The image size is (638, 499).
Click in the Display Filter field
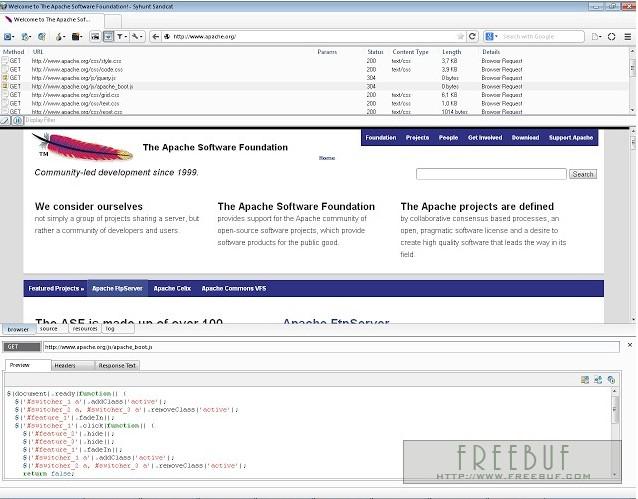tap(326, 120)
